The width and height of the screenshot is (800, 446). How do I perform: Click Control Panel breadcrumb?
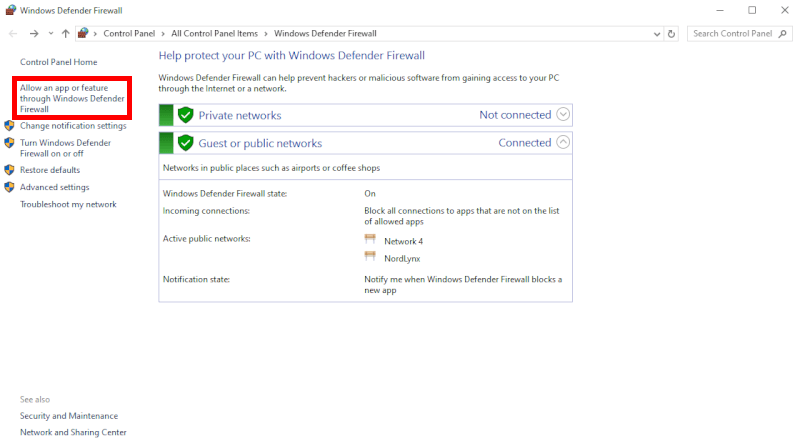tap(129, 33)
